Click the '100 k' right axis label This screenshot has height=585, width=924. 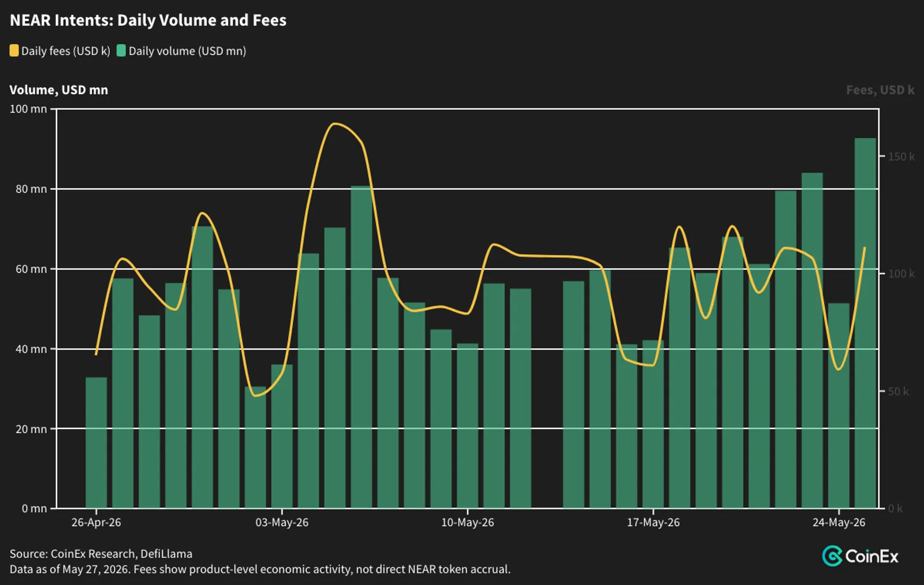901,274
